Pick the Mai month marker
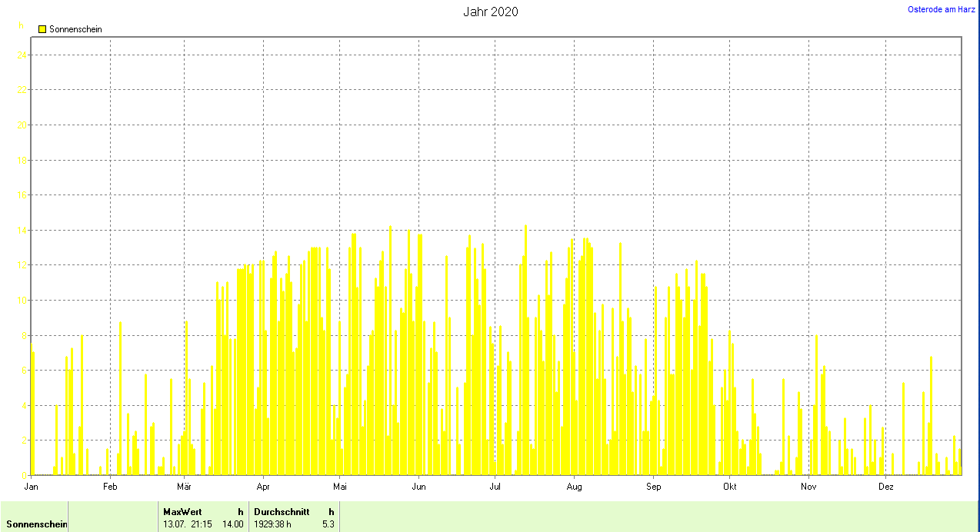 point(339,487)
